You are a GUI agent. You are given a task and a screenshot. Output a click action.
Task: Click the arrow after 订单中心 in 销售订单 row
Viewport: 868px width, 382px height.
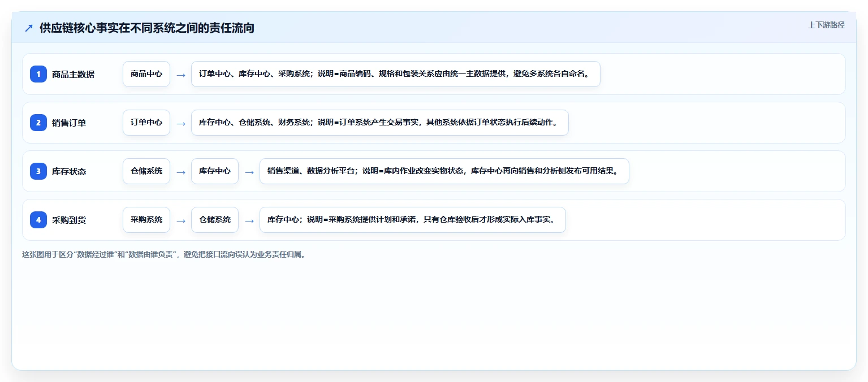[181, 123]
